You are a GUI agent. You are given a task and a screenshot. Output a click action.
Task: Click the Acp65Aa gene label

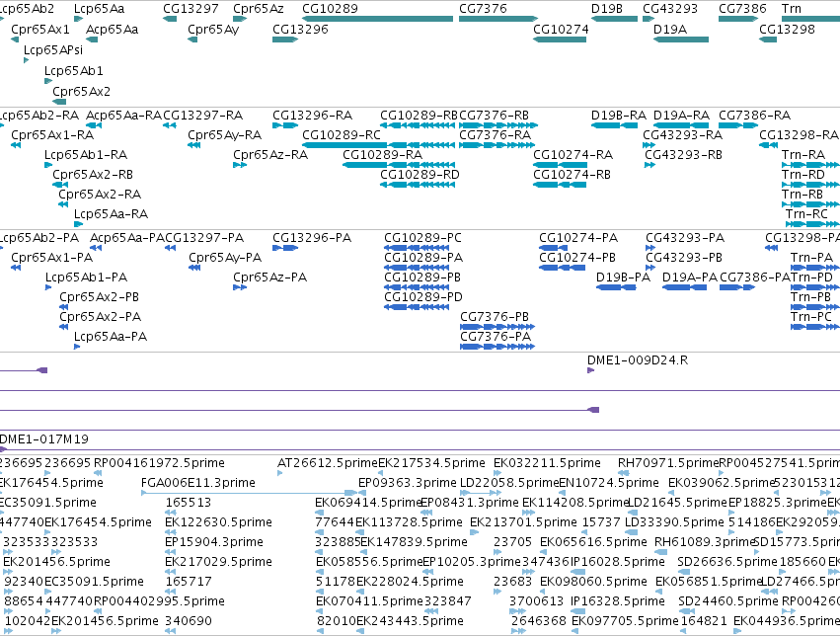112,30
